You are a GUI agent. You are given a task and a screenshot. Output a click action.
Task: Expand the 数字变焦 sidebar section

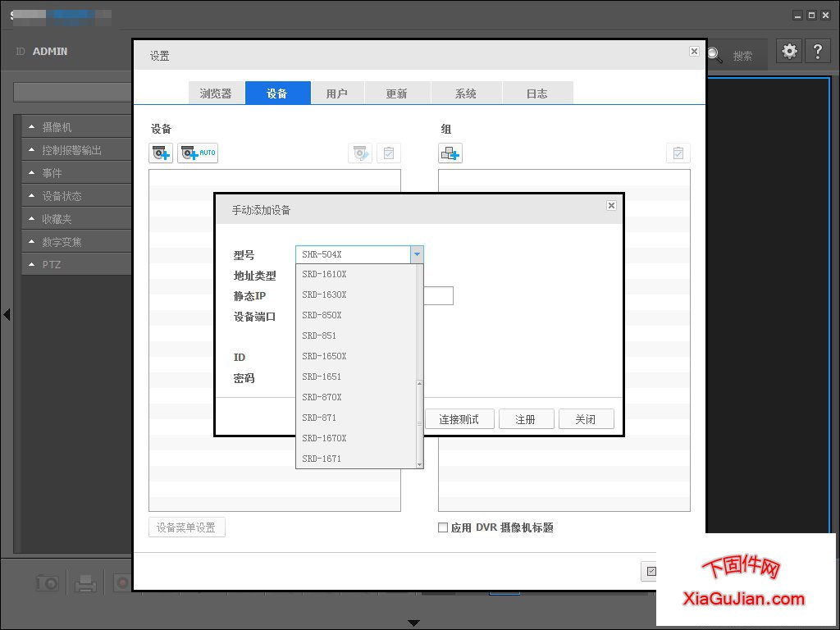76,242
